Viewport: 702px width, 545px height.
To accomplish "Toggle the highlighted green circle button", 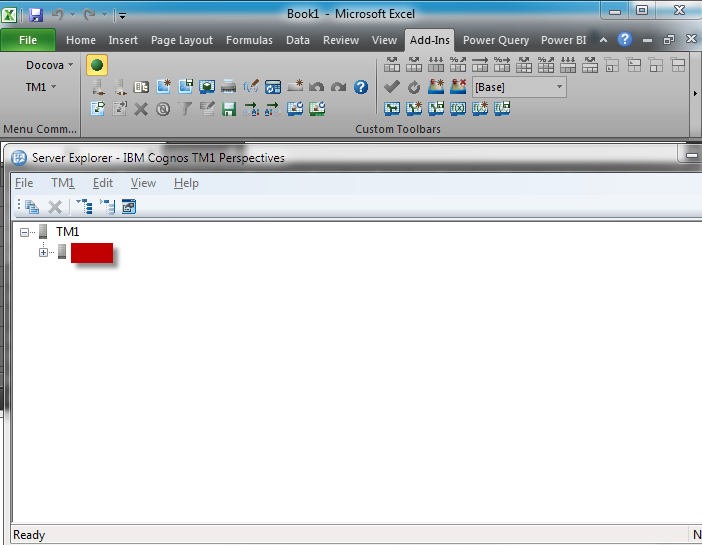I will click(97, 65).
